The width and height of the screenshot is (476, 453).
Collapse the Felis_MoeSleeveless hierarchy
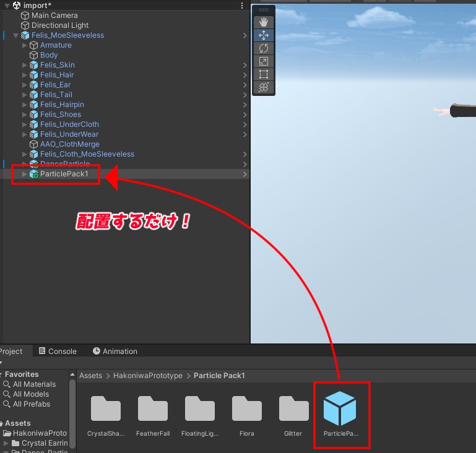point(16,35)
